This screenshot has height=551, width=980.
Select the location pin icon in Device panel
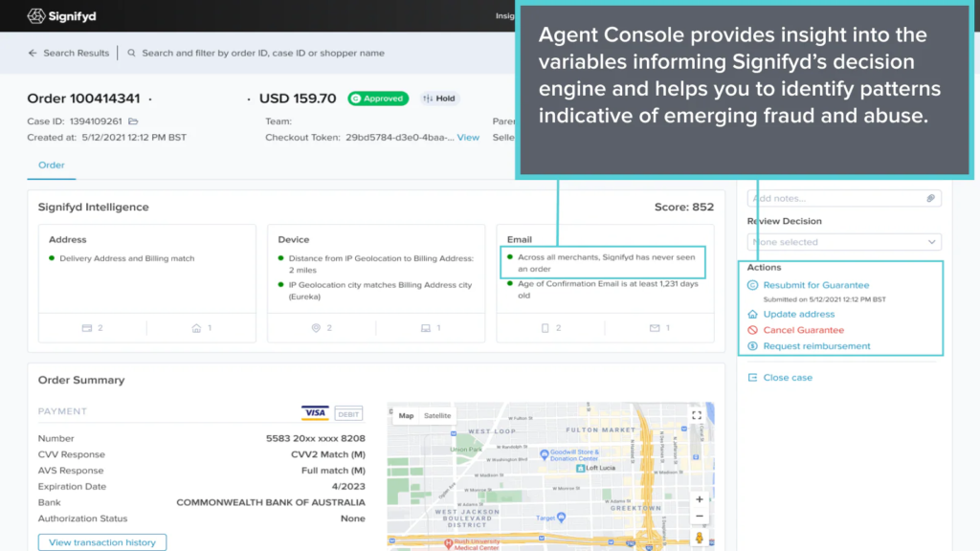click(x=316, y=326)
